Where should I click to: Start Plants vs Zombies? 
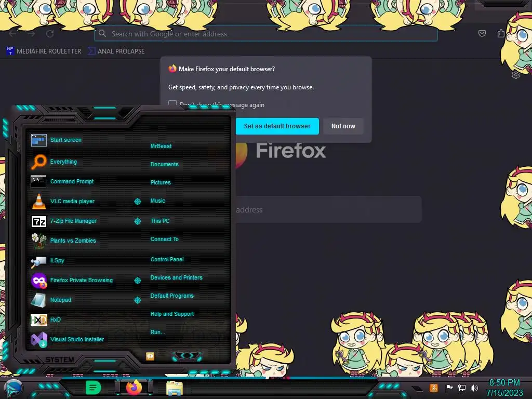tap(63, 241)
